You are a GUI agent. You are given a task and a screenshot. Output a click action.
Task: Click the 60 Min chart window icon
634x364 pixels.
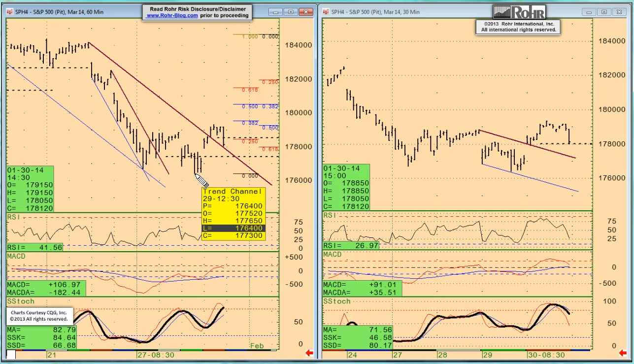coord(9,12)
